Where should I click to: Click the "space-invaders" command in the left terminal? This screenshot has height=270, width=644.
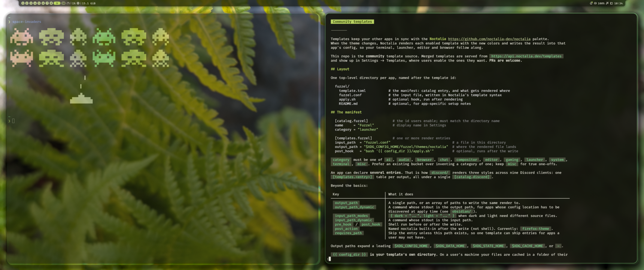(27, 22)
